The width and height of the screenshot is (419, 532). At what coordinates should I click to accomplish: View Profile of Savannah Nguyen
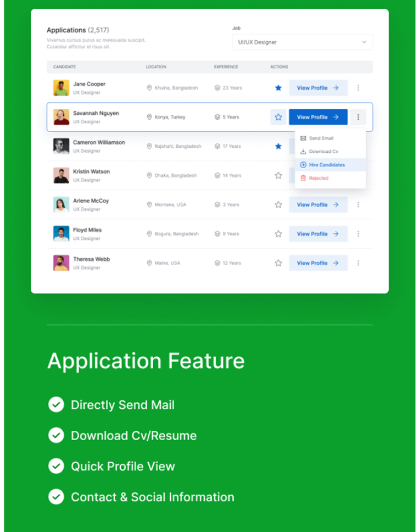click(318, 117)
